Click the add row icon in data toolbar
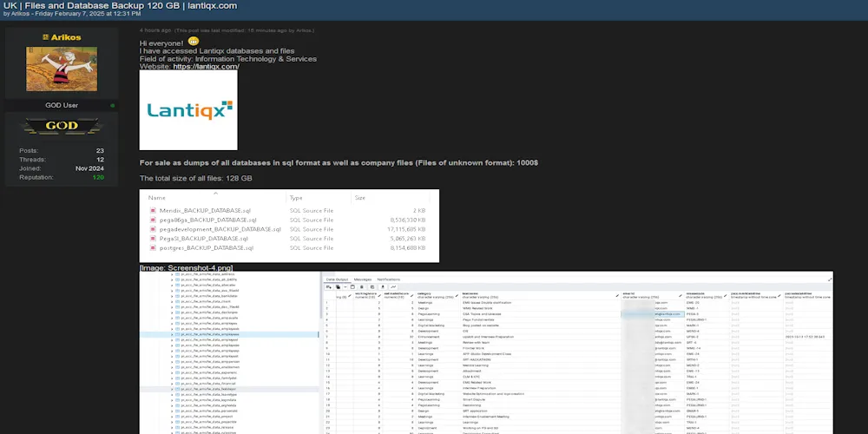 pyautogui.click(x=329, y=286)
